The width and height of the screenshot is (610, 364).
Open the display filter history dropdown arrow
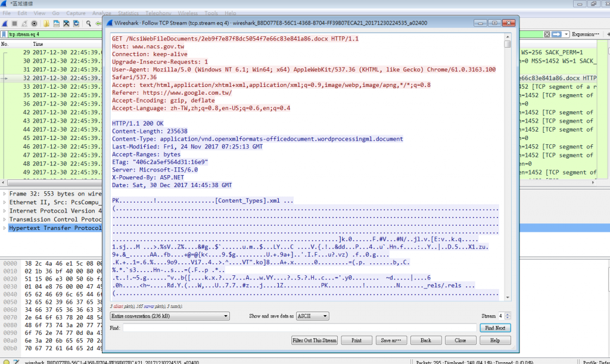(566, 34)
